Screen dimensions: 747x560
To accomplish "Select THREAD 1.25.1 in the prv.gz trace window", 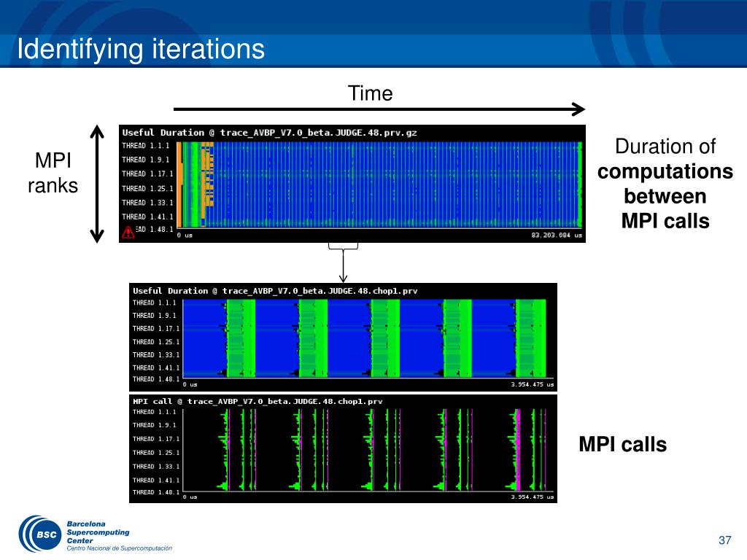I will pyautogui.click(x=147, y=189).
